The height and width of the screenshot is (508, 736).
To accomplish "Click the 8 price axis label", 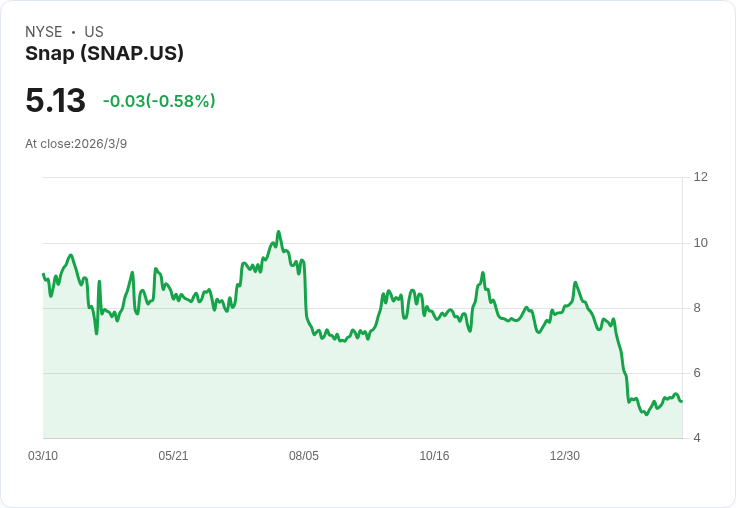I will [697, 308].
